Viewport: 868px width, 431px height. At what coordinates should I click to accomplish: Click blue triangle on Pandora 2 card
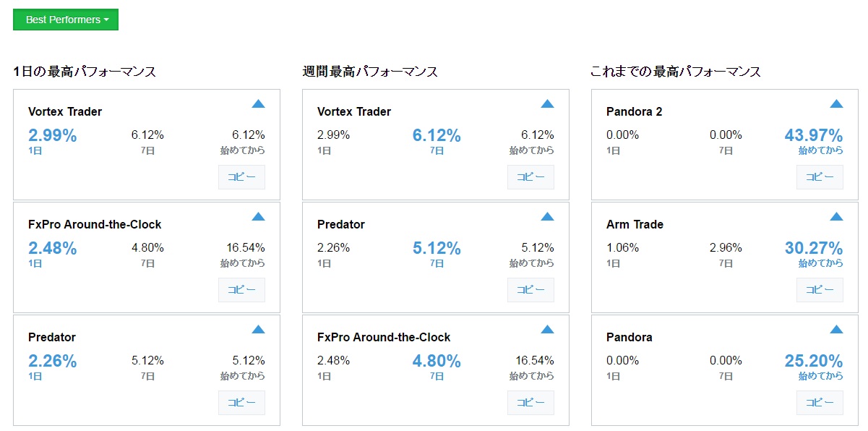[837, 103]
